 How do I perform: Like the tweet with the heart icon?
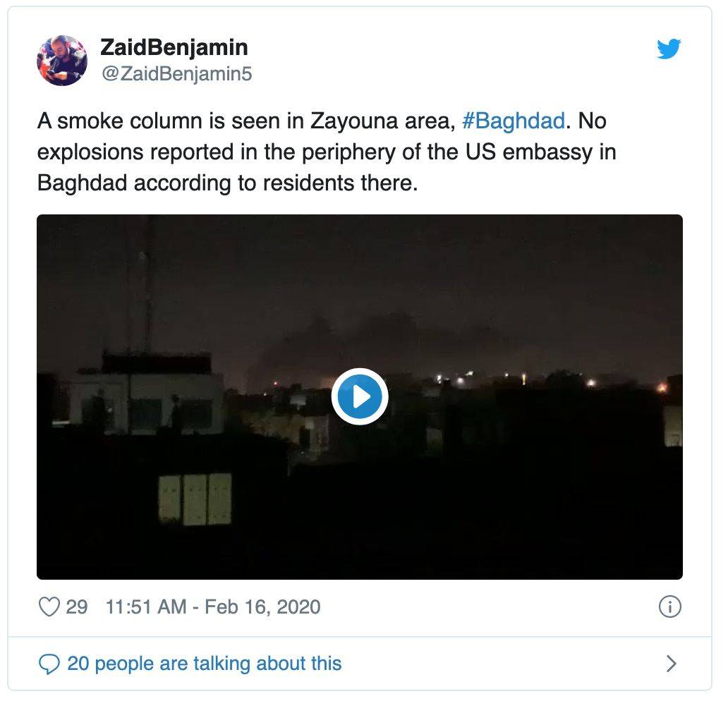click(49, 606)
